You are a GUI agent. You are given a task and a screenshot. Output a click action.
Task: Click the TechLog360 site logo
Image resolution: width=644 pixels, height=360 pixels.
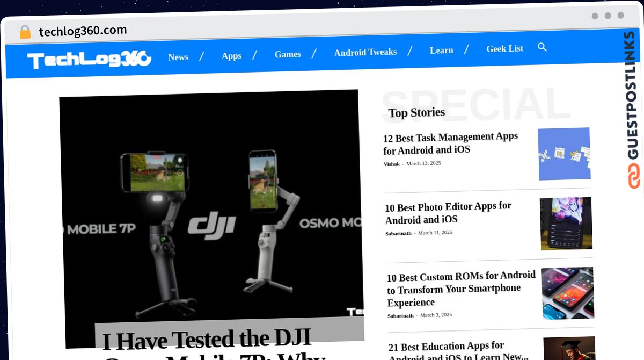click(89, 59)
